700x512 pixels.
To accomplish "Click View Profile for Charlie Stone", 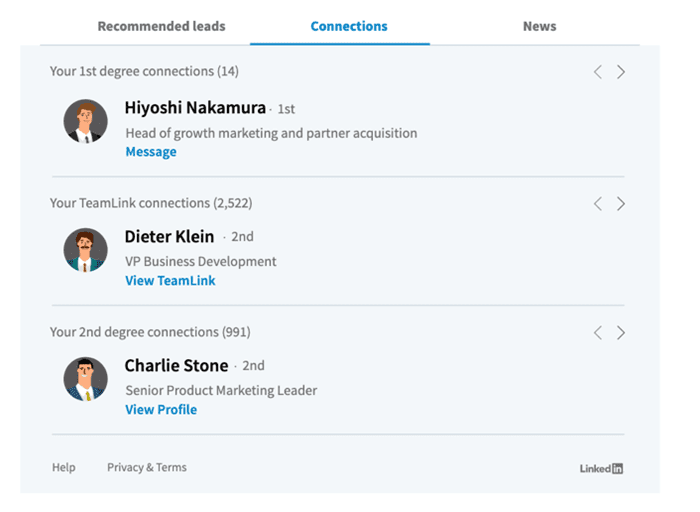I will pos(161,410).
